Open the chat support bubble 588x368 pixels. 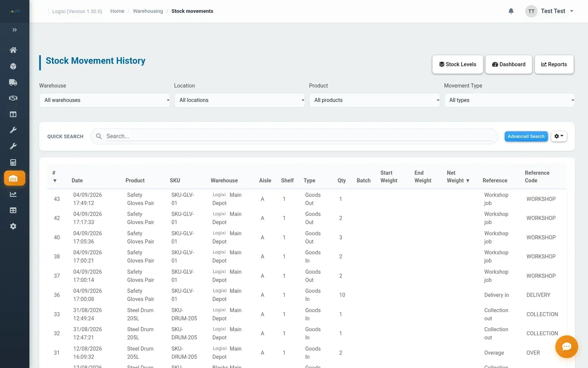[566, 347]
